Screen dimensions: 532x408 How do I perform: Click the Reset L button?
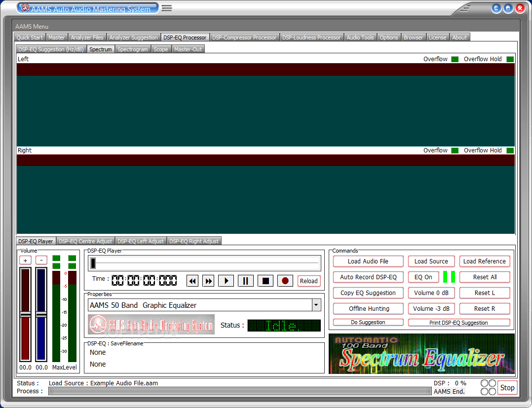click(x=485, y=293)
